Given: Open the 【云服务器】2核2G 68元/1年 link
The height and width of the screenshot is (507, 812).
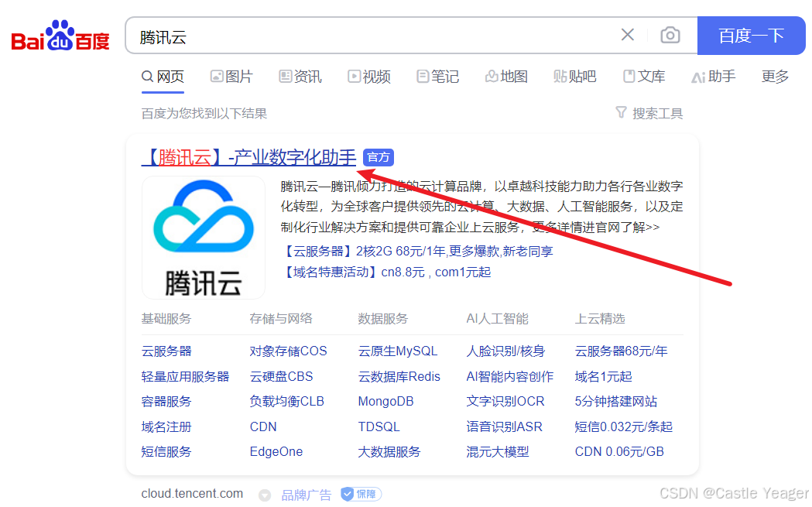Looking at the screenshot, I should point(417,251).
